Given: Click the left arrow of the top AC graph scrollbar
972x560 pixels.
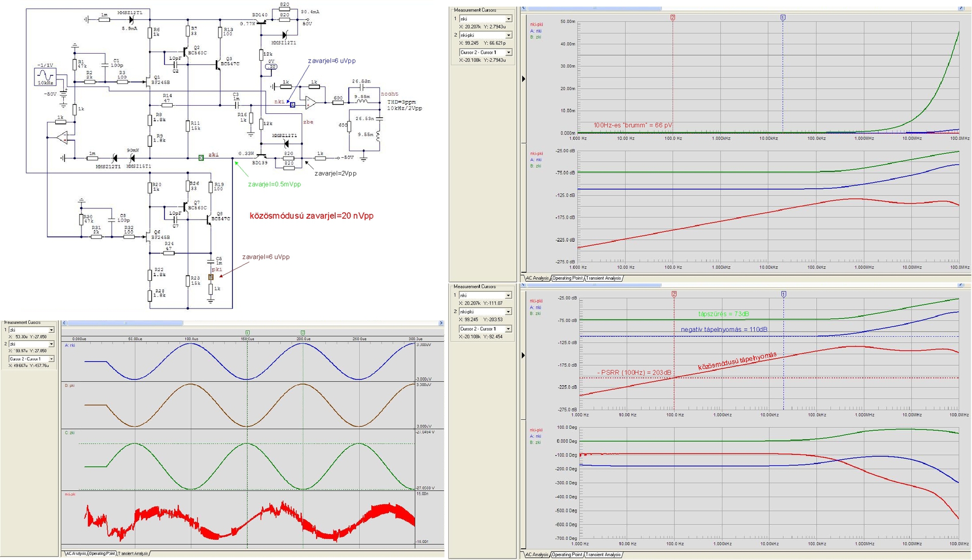Looking at the screenshot, I should coord(524,8).
